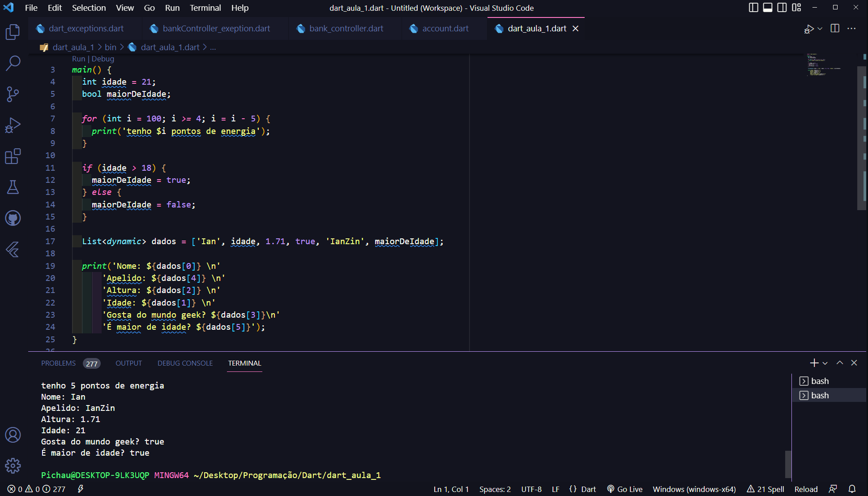The width and height of the screenshot is (868, 496).
Task: Open notifications via the bell icon
Action: coord(852,489)
